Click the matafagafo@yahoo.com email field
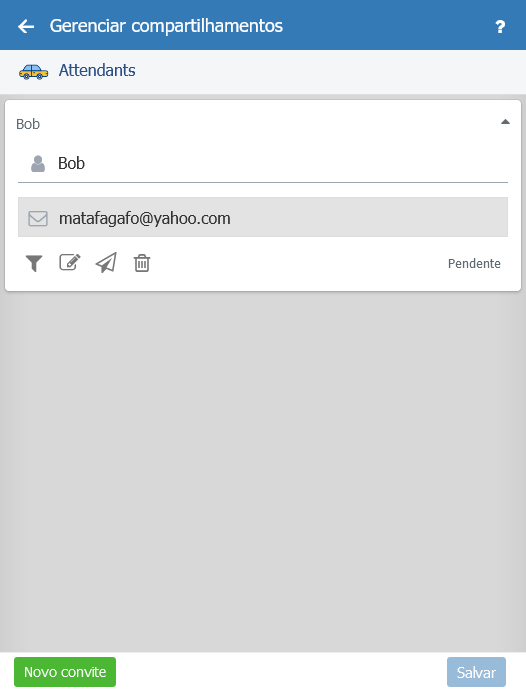This screenshot has height=694, width=526. click(263, 217)
